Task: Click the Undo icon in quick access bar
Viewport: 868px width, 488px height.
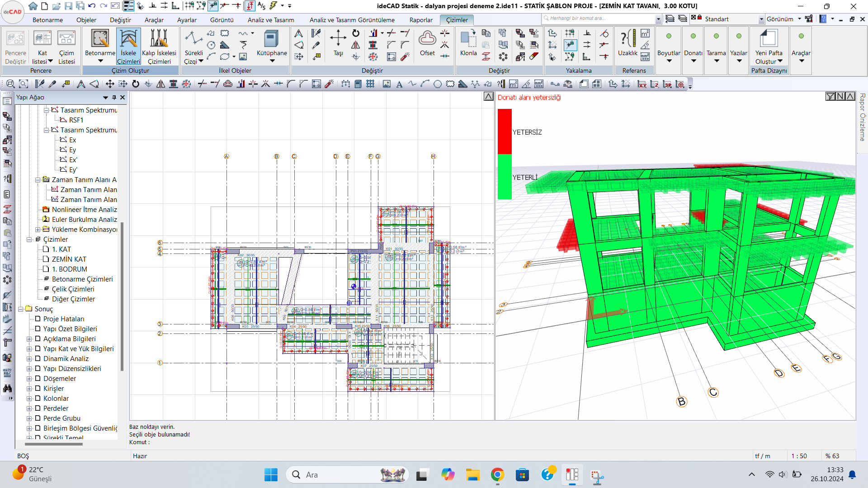Action: 92,6
